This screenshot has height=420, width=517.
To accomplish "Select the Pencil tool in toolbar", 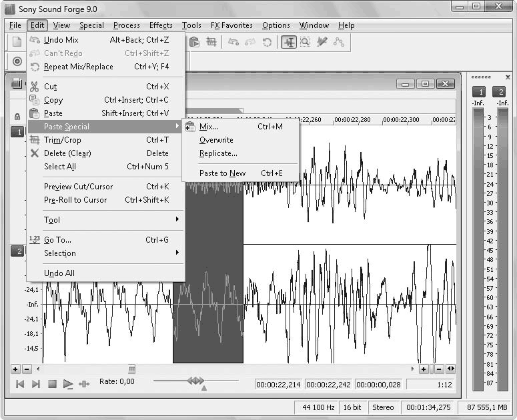I will [x=322, y=42].
